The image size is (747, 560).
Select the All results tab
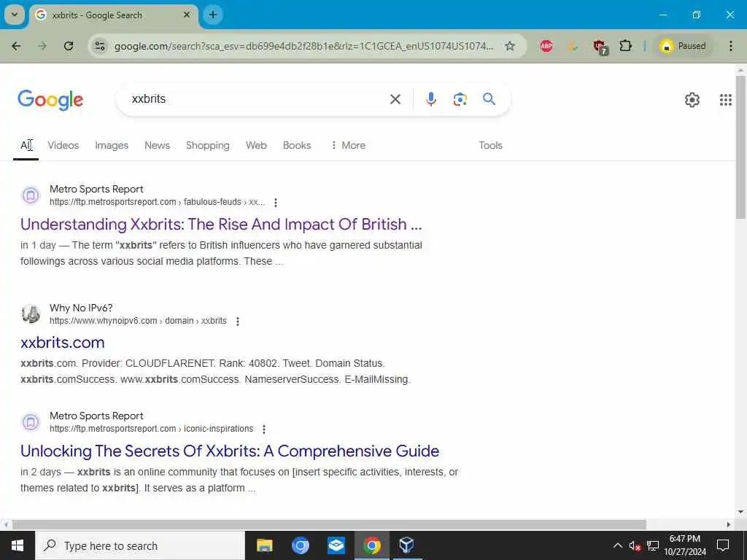pos(26,145)
